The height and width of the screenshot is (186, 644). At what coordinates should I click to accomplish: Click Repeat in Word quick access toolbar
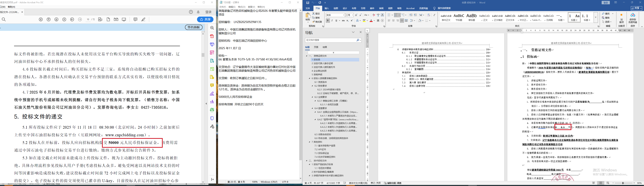click(320, 3)
